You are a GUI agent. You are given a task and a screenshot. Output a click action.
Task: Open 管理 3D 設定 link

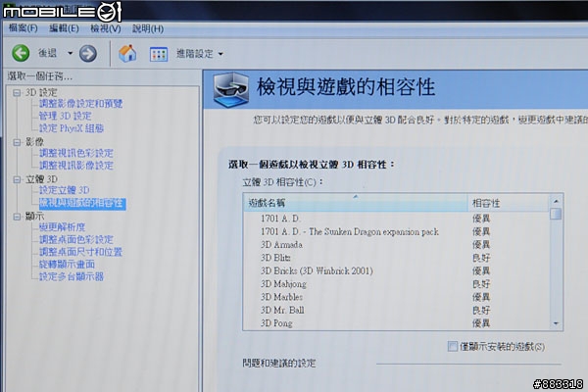[66, 116]
